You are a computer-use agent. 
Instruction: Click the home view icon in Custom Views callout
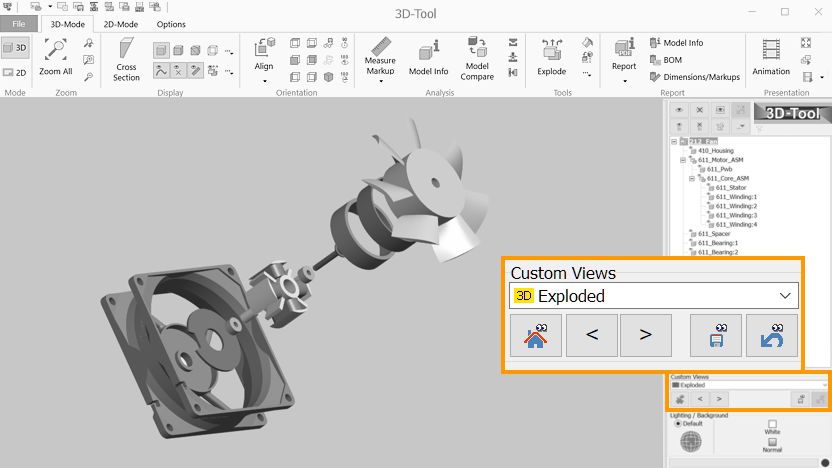pyautogui.click(x=535, y=335)
